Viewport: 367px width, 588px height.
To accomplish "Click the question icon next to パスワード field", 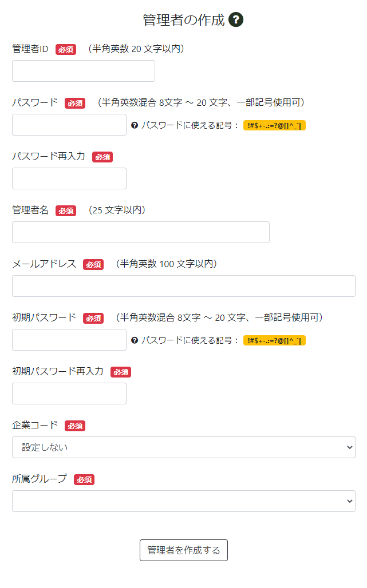I will (135, 125).
